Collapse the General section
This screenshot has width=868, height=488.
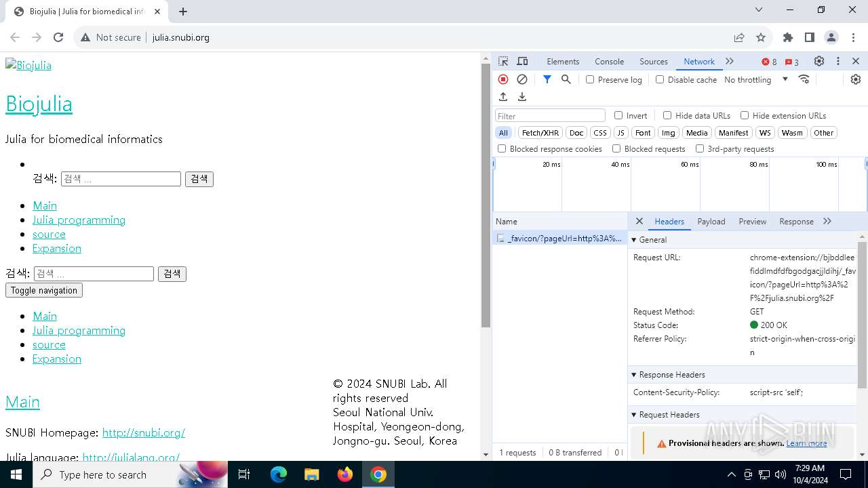(634, 240)
